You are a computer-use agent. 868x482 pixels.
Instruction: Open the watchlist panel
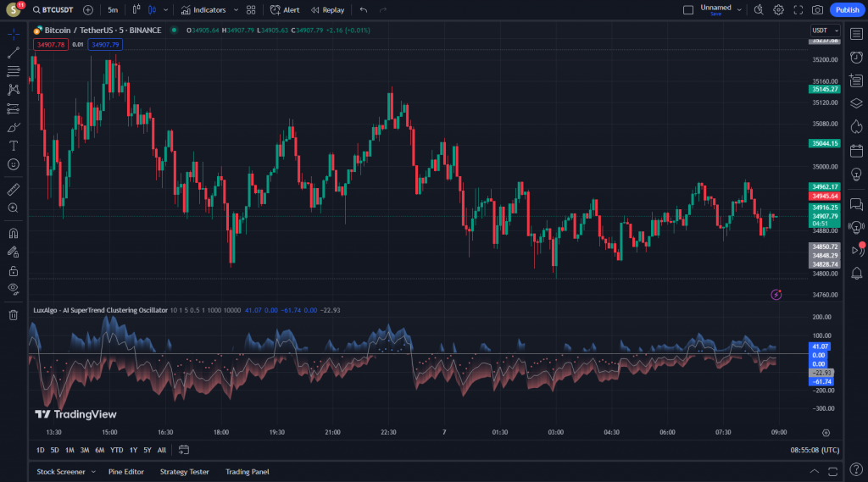tap(856, 35)
